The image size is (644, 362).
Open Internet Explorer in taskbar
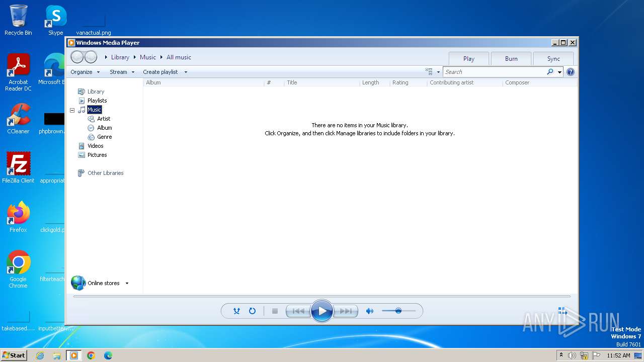pos(40,355)
